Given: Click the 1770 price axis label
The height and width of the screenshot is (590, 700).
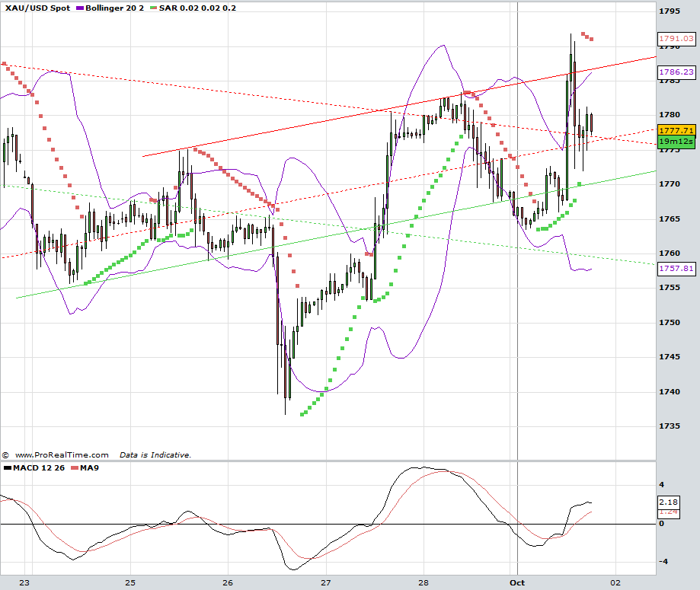Looking at the screenshot, I should tap(670, 184).
